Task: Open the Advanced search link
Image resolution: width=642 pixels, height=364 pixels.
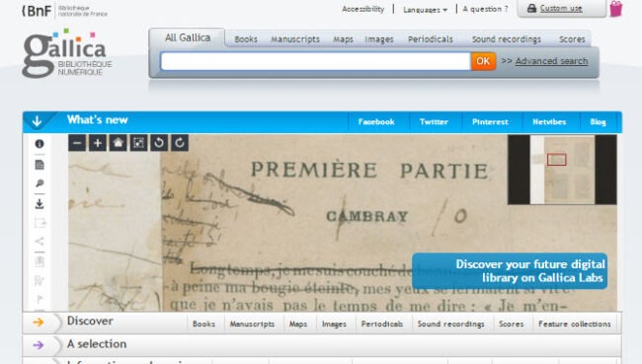Action: point(551,61)
